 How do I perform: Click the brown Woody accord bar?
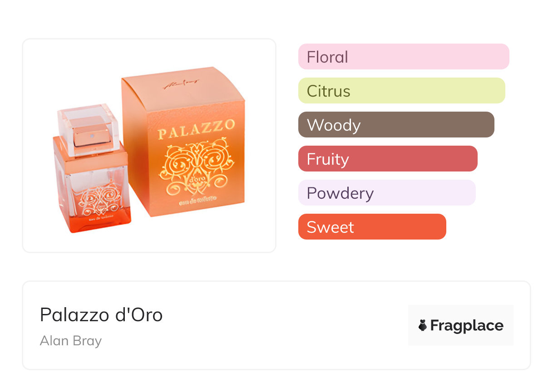396,125
